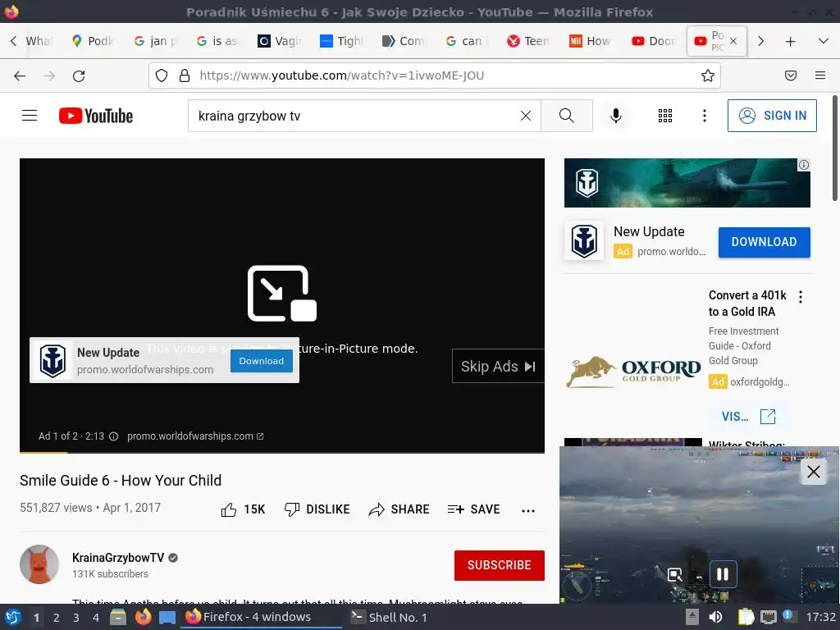Go to the YouTube home logo
Image resolution: width=840 pixels, height=630 pixels.
(x=96, y=116)
